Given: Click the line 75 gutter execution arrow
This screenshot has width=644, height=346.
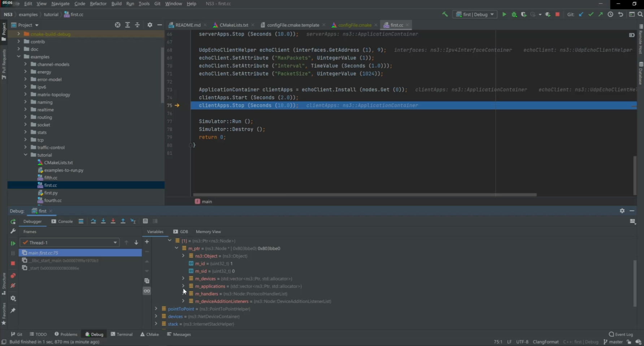Looking at the screenshot, I should click(177, 105).
